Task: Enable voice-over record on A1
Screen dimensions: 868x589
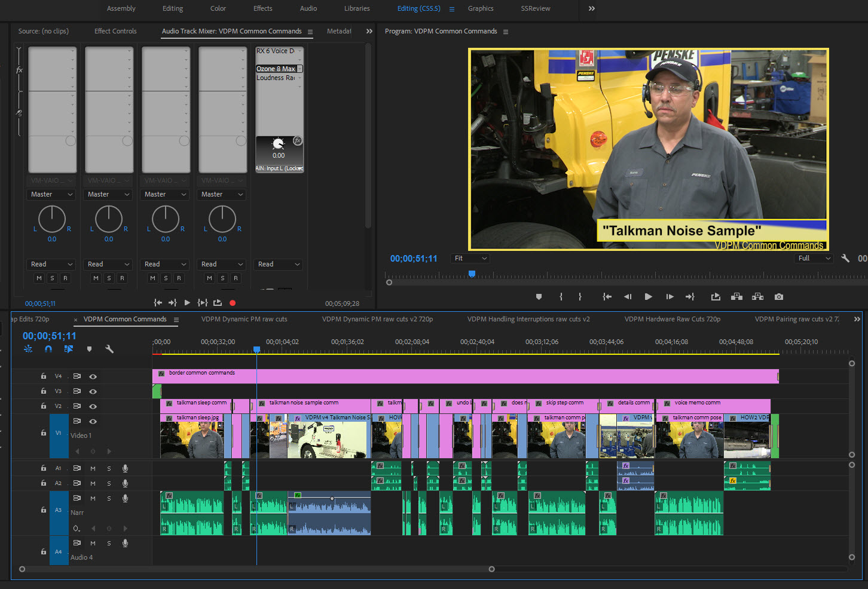Action: (125, 468)
